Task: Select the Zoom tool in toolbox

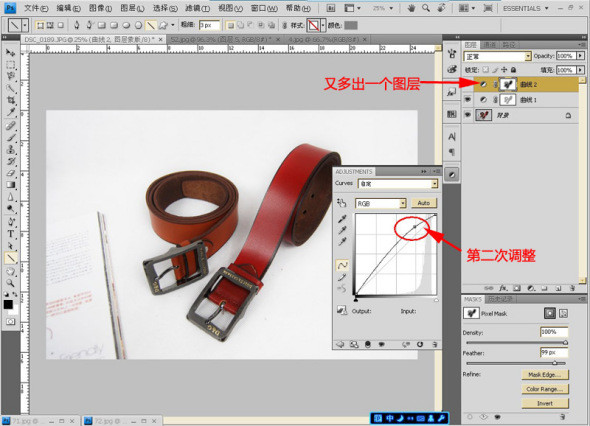Action: pos(11,283)
